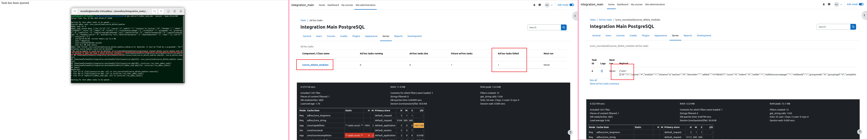The height and width of the screenshot is (140, 868).
Task: Click help question mark on course_delete_modules task page
Action: point(859,132)
